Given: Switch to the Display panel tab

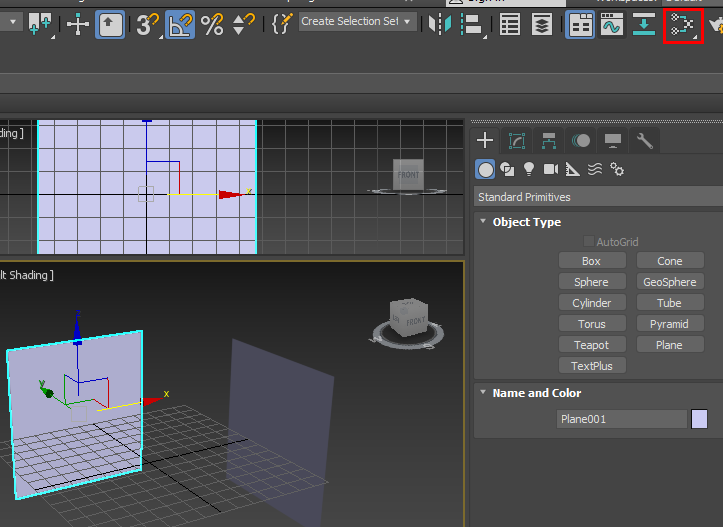Looking at the screenshot, I should click(x=612, y=141).
